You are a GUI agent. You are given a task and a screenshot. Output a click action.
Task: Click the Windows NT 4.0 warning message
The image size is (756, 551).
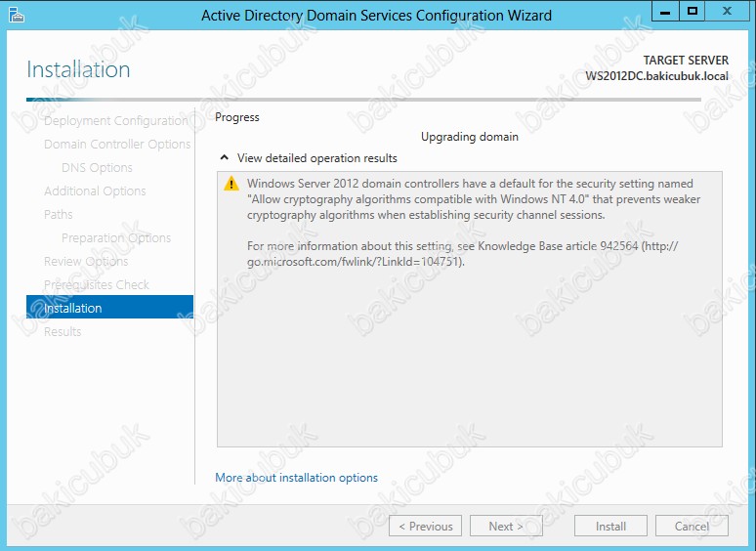[x=474, y=199]
